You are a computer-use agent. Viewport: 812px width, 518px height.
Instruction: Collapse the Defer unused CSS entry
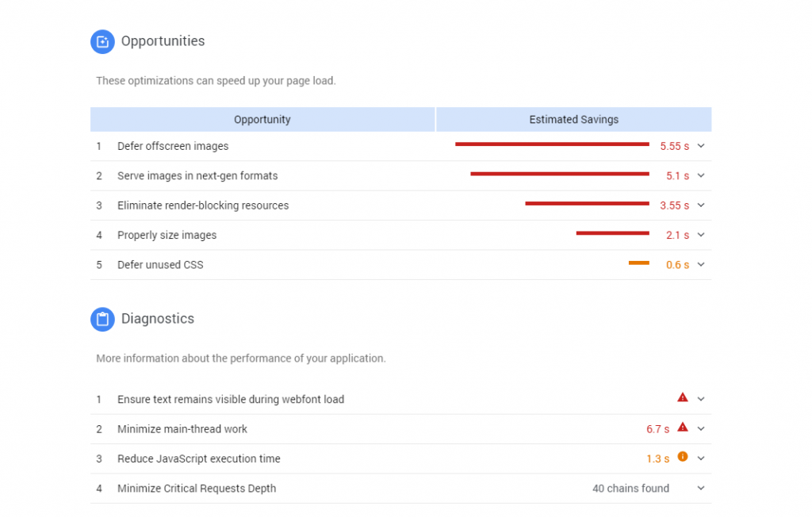click(700, 264)
